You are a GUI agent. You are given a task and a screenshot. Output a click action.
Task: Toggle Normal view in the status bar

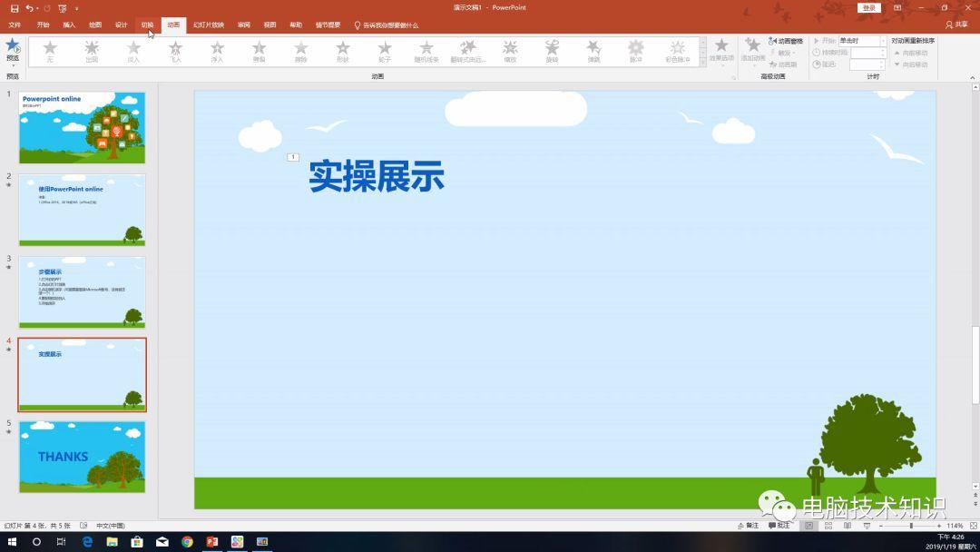(x=808, y=526)
